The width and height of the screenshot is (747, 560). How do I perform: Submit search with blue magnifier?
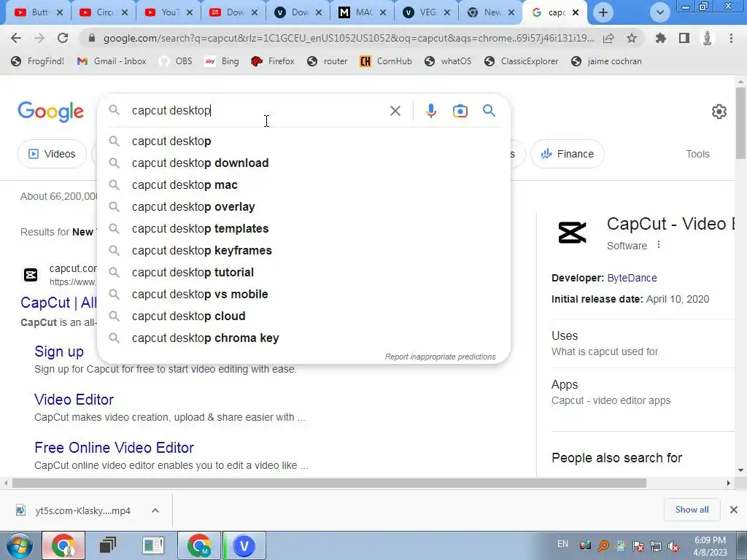(x=489, y=111)
